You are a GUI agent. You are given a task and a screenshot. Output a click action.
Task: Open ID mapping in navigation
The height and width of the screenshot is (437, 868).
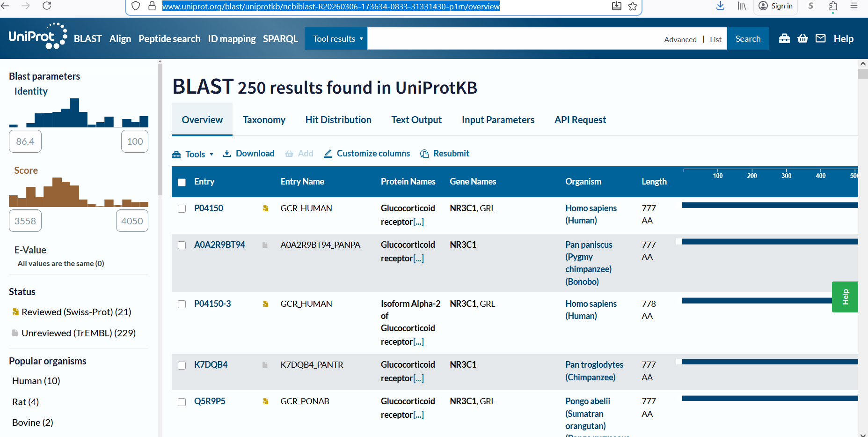[232, 39]
